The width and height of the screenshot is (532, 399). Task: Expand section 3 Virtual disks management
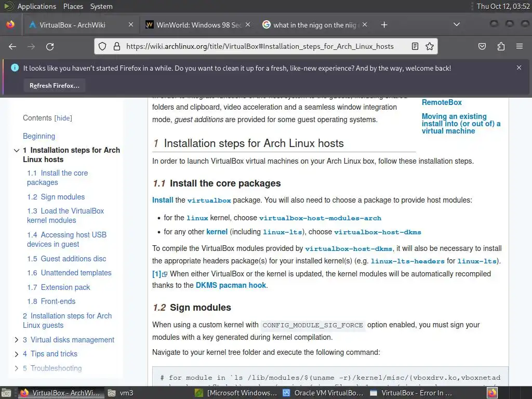(16, 340)
